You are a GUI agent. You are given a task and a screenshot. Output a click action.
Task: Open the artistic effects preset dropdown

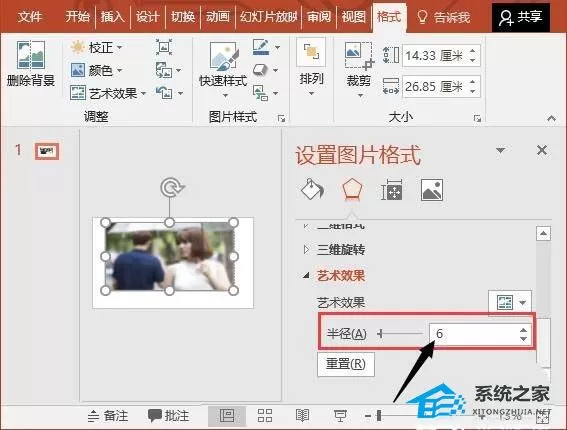pyautogui.click(x=510, y=302)
